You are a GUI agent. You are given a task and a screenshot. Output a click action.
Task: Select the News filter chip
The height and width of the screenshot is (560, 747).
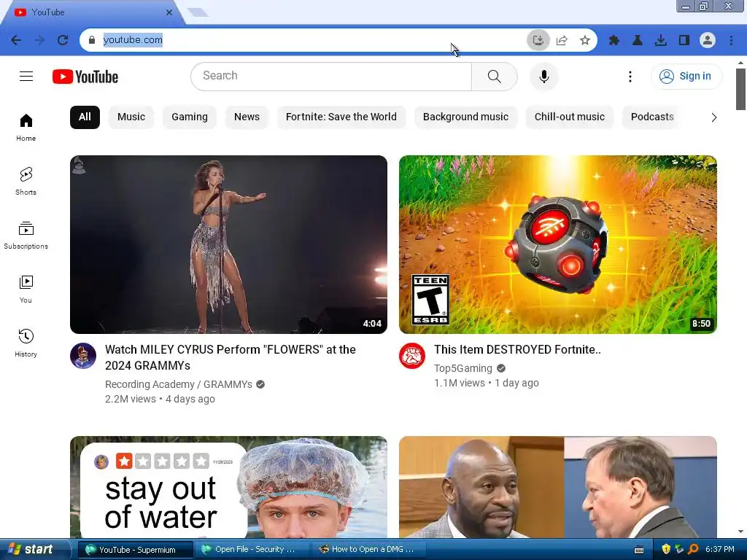tap(247, 117)
